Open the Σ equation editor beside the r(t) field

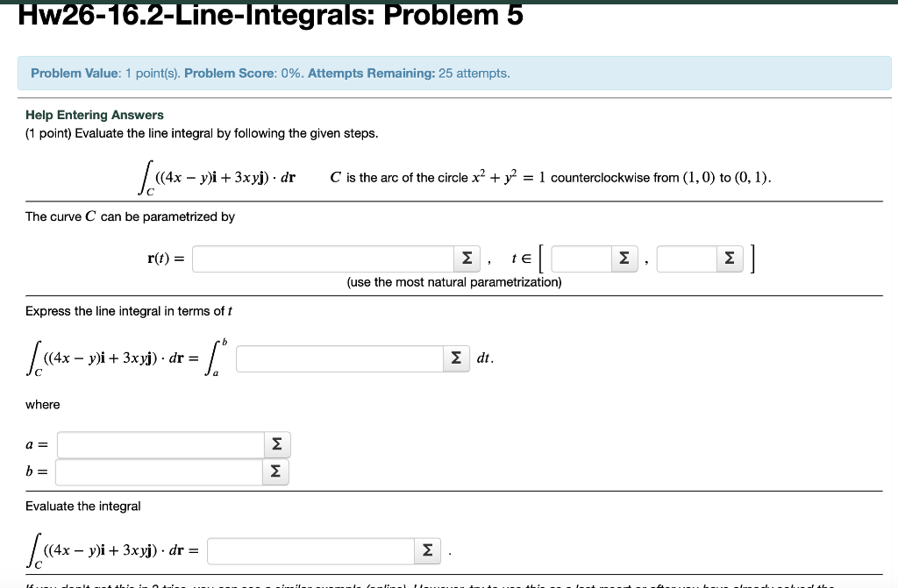(465, 258)
